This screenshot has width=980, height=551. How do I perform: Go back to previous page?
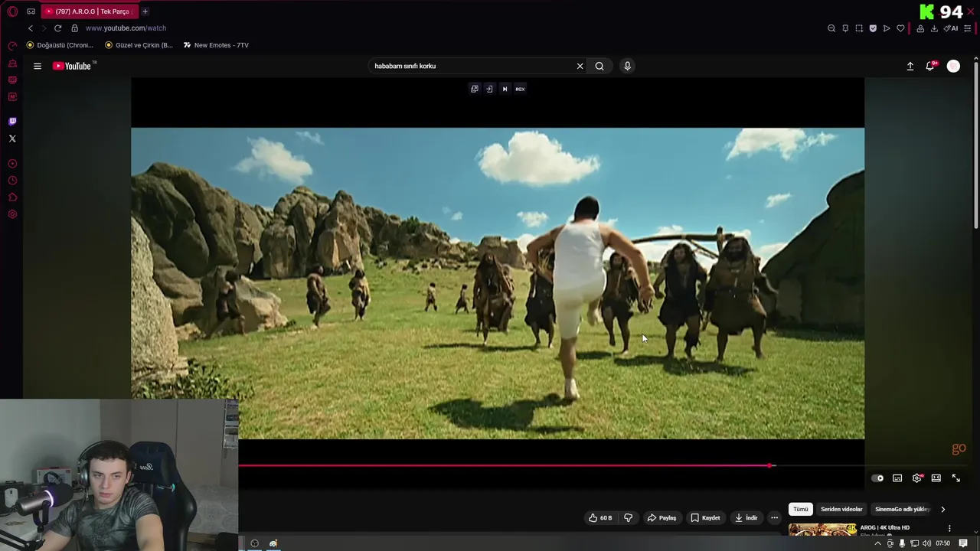click(x=31, y=28)
